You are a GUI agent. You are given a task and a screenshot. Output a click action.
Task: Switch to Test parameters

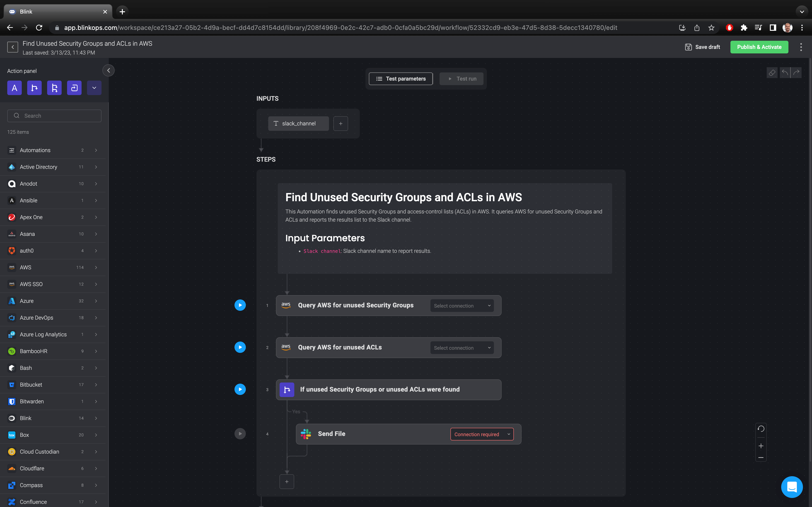tap(401, 79)
